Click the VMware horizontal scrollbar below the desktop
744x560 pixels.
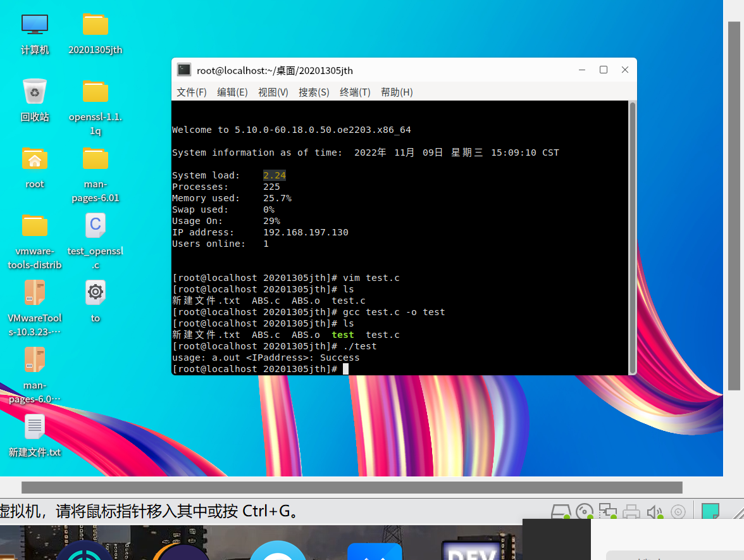352,487
